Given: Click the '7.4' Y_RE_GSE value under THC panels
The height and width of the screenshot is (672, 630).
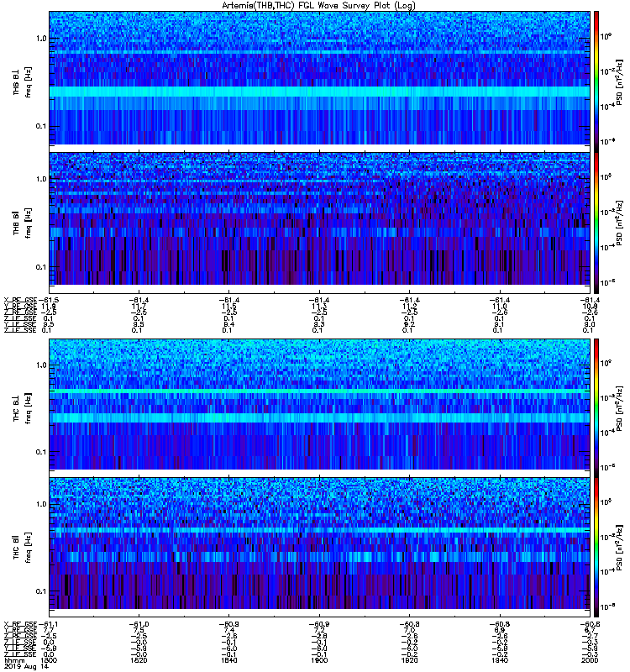Looking at the screenshot, I should [x=229, y=631].
